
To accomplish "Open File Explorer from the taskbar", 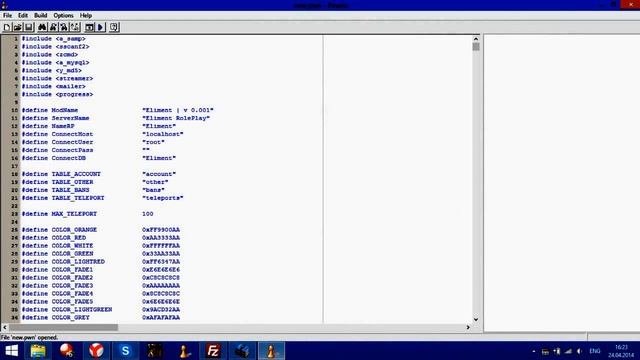I will 38,351.
